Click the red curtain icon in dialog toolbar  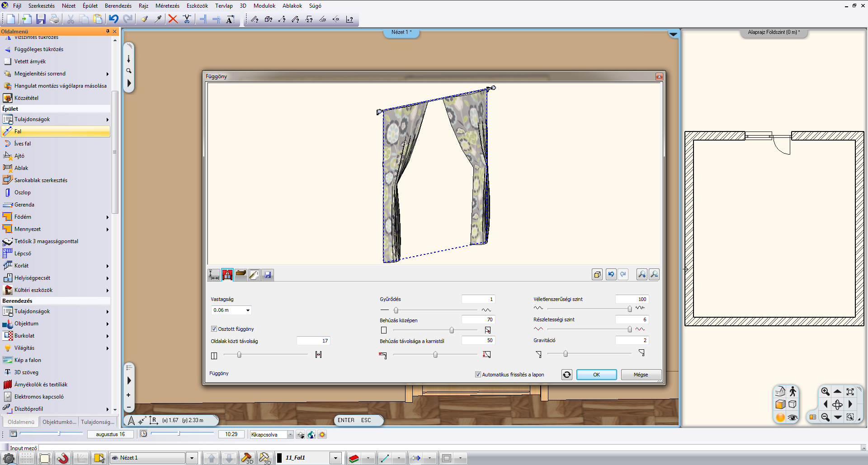[227, 275]
